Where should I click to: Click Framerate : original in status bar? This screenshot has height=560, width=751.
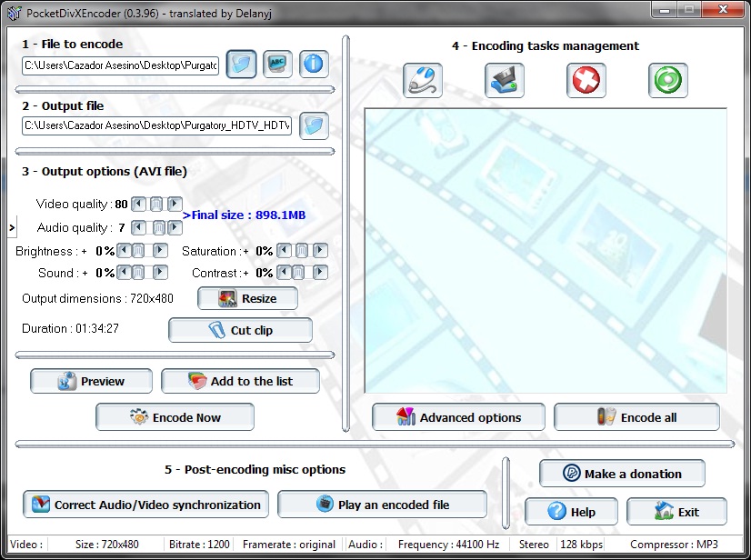pyautogui.click(x=289, y=545)
